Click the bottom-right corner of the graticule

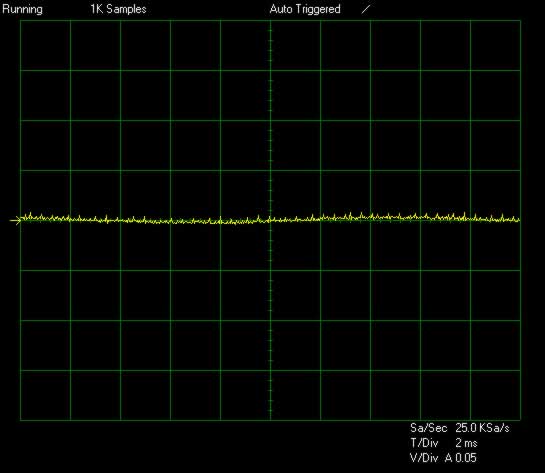click(x=520, y=420)
